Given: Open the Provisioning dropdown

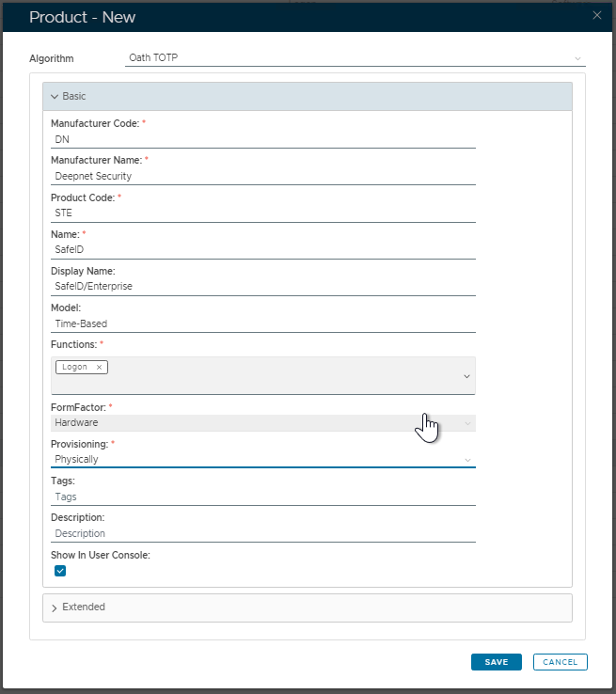Looking at the screenshot, I should (x=263, y=460).
